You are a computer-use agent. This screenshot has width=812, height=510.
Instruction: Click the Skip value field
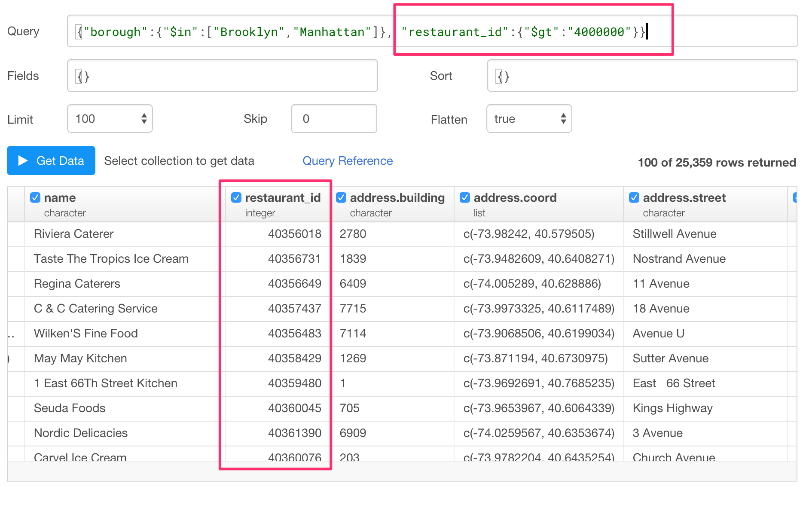tap(334, 118)
